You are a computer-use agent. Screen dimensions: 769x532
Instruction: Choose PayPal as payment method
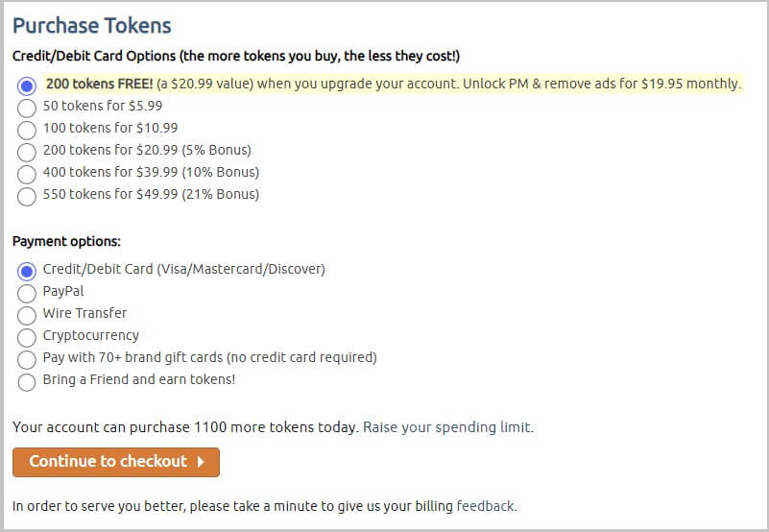(x=27, y=293)
